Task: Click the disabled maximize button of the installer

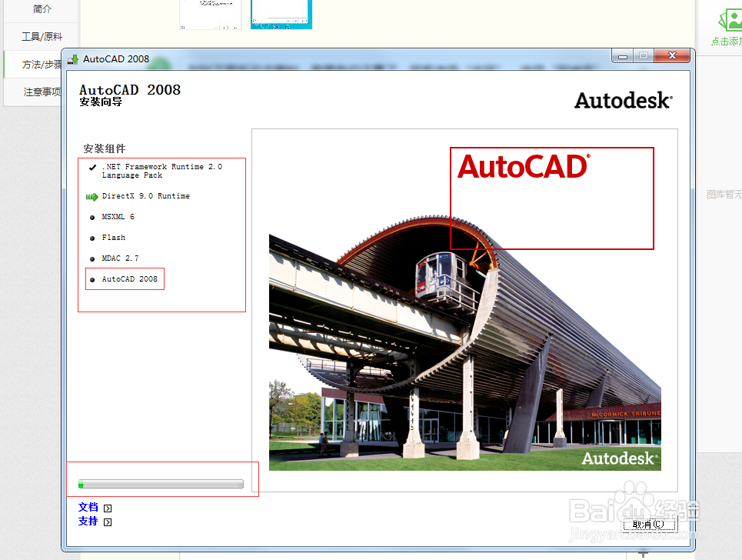Action: [x=644, y=56]
